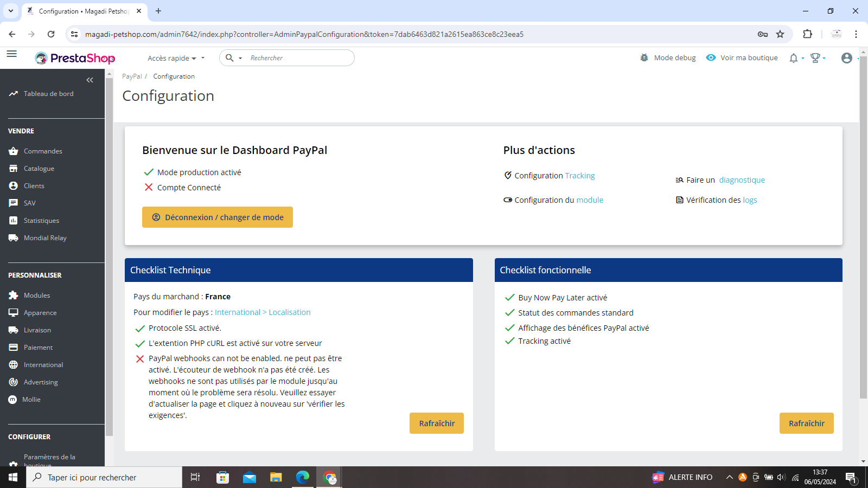Open the volume control in system tray
Image resolution: width=868 pixels, height=488 pixels.
[x=781, y=477]
